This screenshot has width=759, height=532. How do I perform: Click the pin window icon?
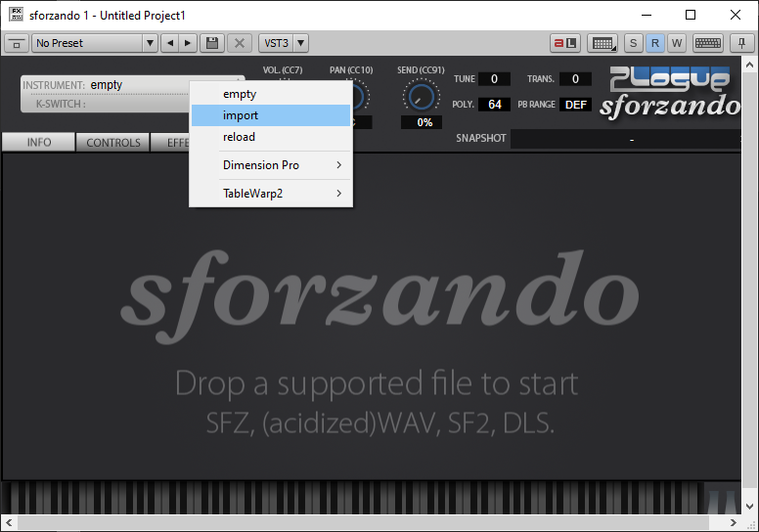(740, 43)
